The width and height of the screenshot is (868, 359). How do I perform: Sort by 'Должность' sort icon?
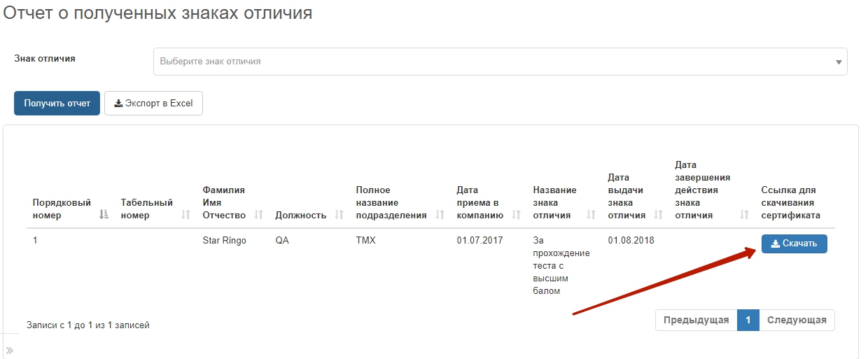pyautogui.click(x=339, y=215)
